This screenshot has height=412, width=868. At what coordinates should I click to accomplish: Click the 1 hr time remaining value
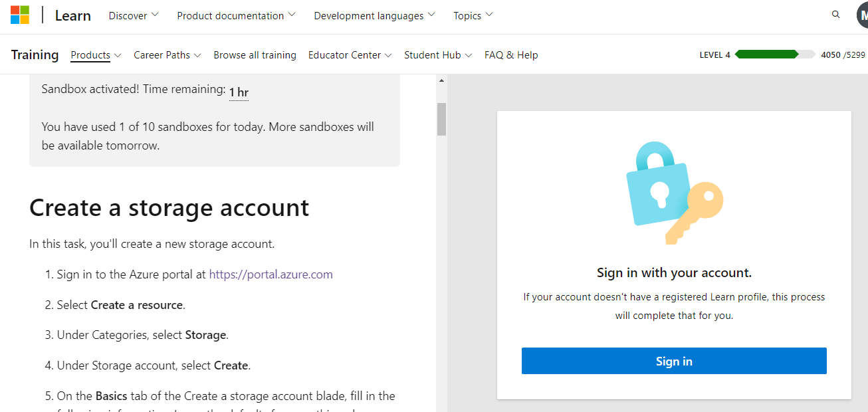pos(239,92)
